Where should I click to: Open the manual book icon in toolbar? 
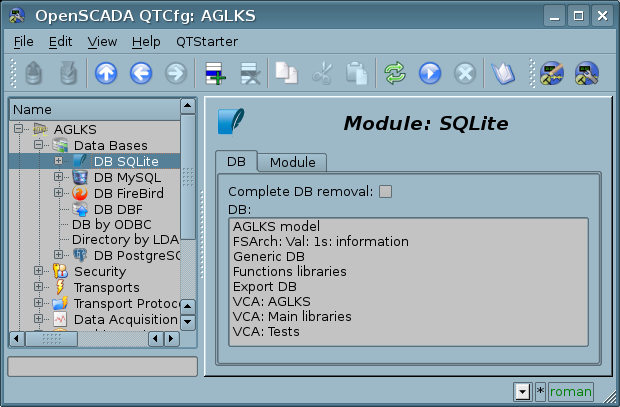coord(501,73)
